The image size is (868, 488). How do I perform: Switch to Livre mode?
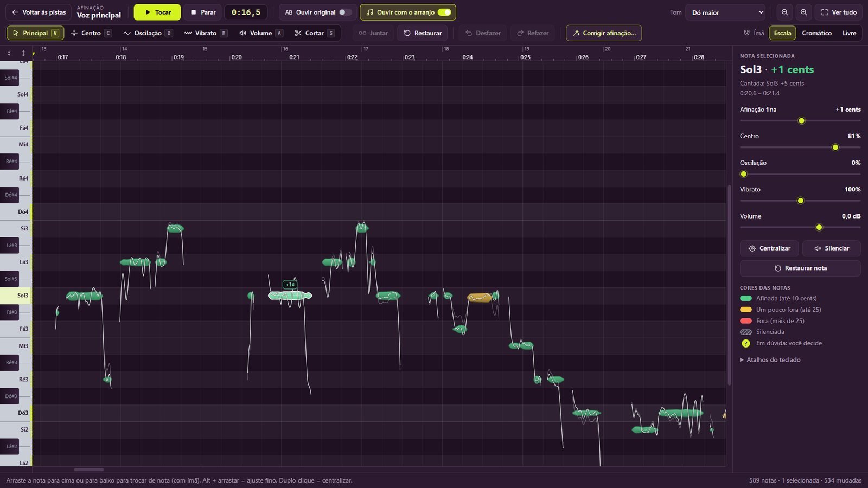(x=849, y=33)
